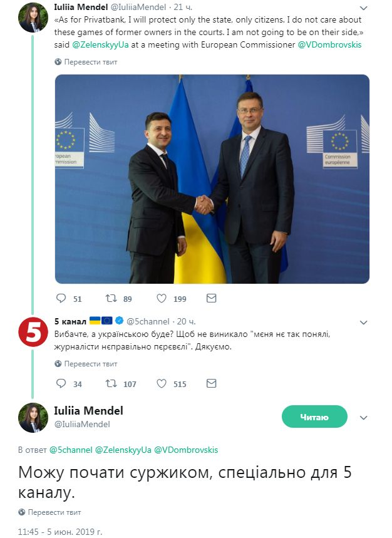Retweet the Privatbank tweet with 89 retweets
The image size is (392, 538).
tap(111, 298)
